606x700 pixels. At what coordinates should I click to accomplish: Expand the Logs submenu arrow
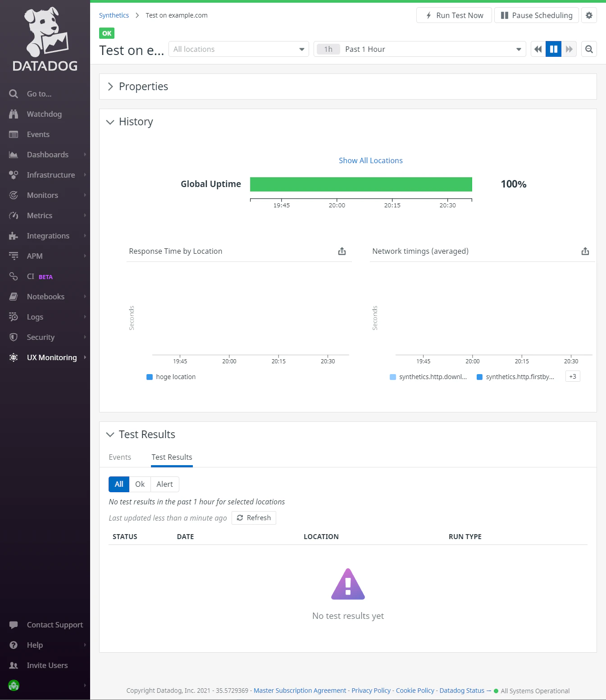(85, 317)
